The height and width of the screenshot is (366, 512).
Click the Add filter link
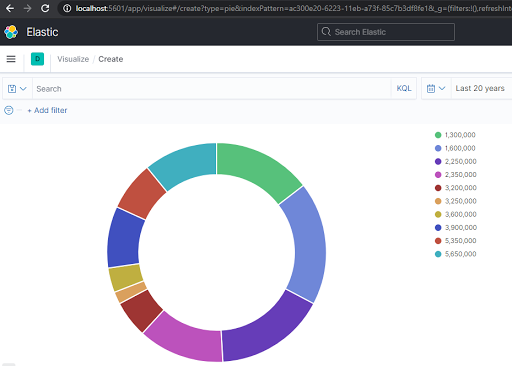[47, 110]
